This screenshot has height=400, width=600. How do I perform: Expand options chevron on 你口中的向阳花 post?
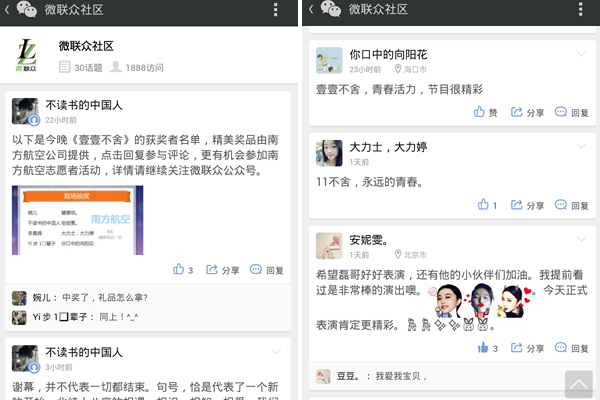581,53
